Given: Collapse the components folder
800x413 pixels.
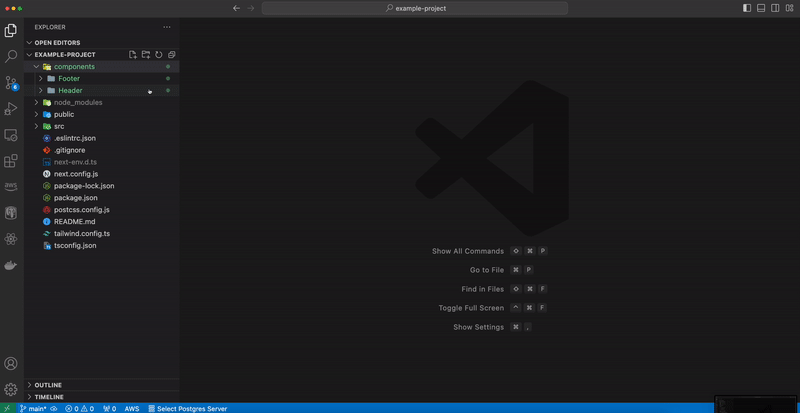Looking at the screenshot, I should click(x=102, y=66).
